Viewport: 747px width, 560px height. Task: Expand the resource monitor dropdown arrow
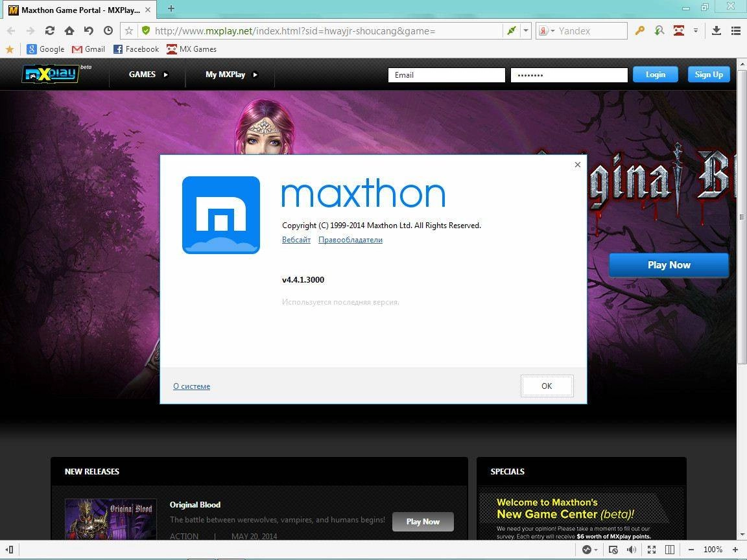tap(596, 550)
